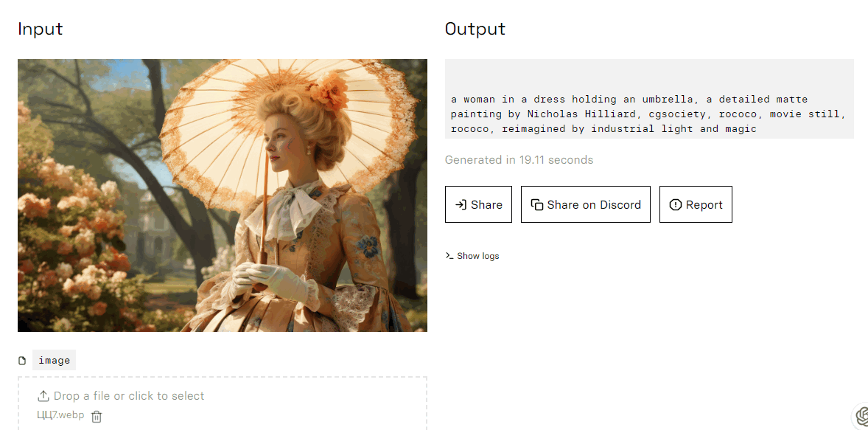868x430 pixels.
Task: Click the upload arrow icon in drop zone
Action: [43, 396]
